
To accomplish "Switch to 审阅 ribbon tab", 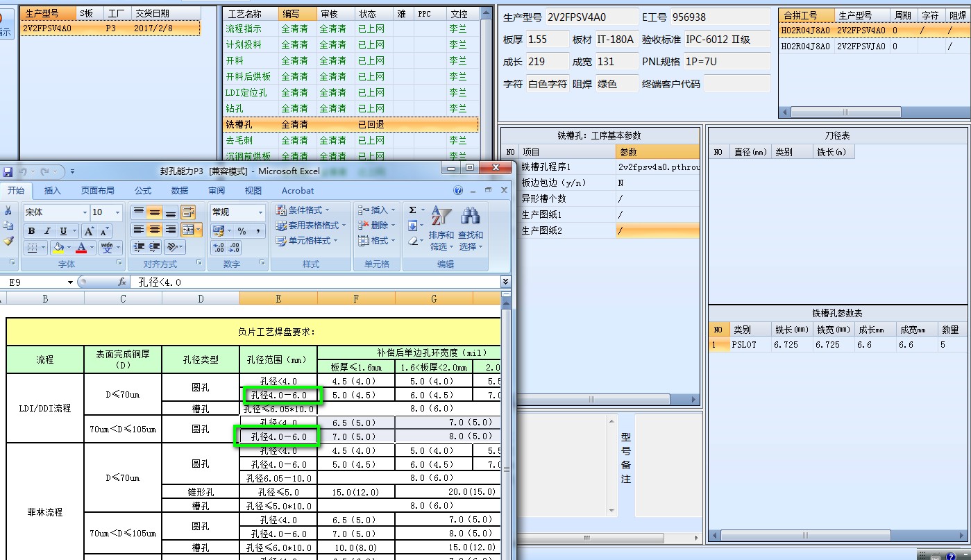I will pyautogui.click(x=217, y=190).
